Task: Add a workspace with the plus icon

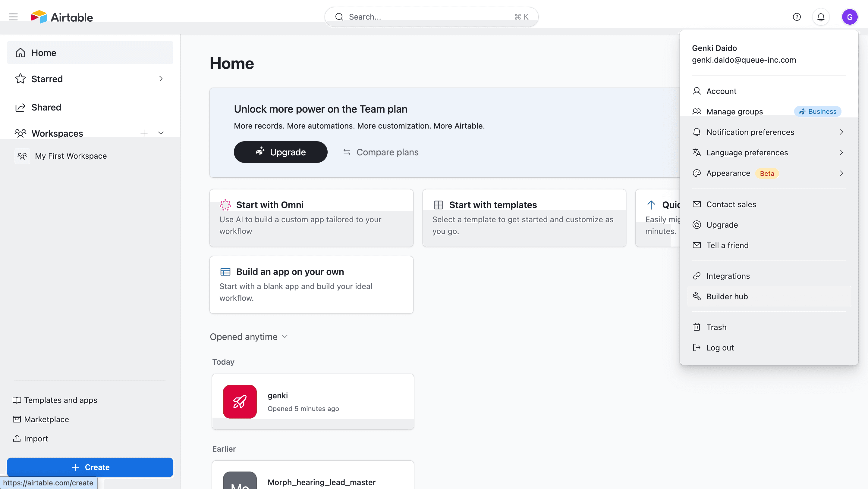Action: point(144,133)
